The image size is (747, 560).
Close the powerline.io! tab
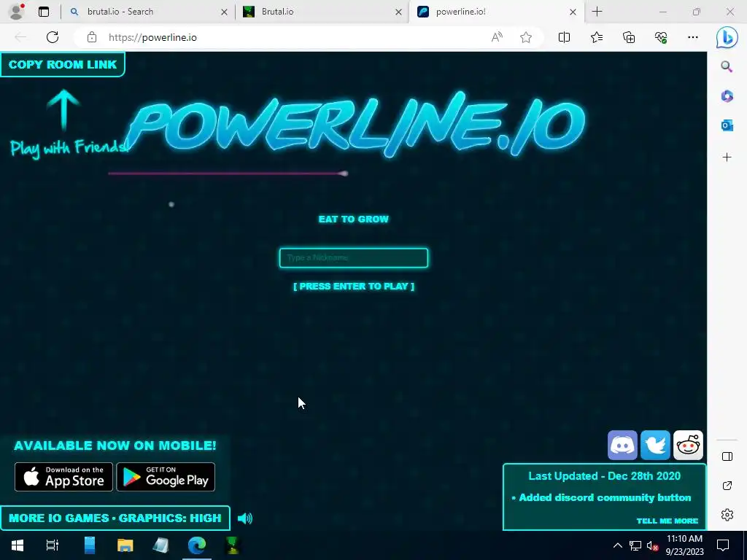pos(573,12)
